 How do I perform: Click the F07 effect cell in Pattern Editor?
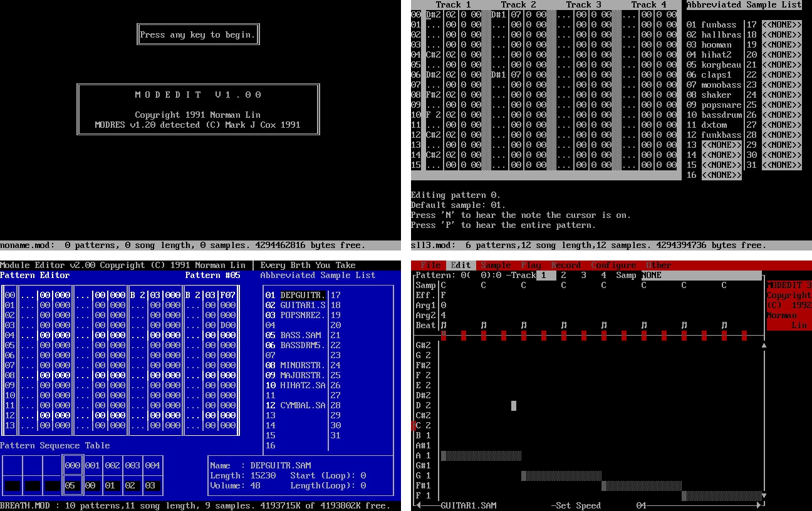pos(228,295)
